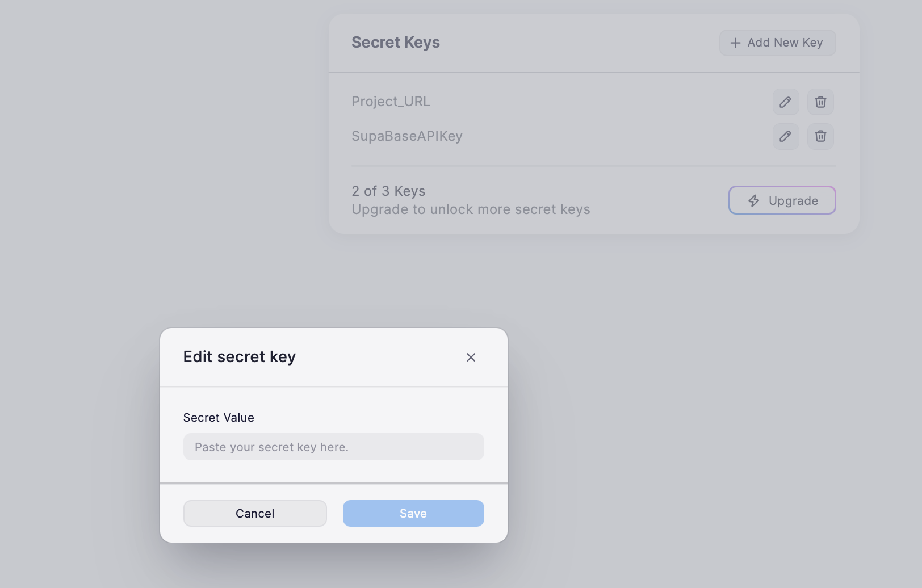The width and height of the screenshot is (922, 588).
Task: Select the SupaBaseAPIKey key name
Action: [407, 136]
